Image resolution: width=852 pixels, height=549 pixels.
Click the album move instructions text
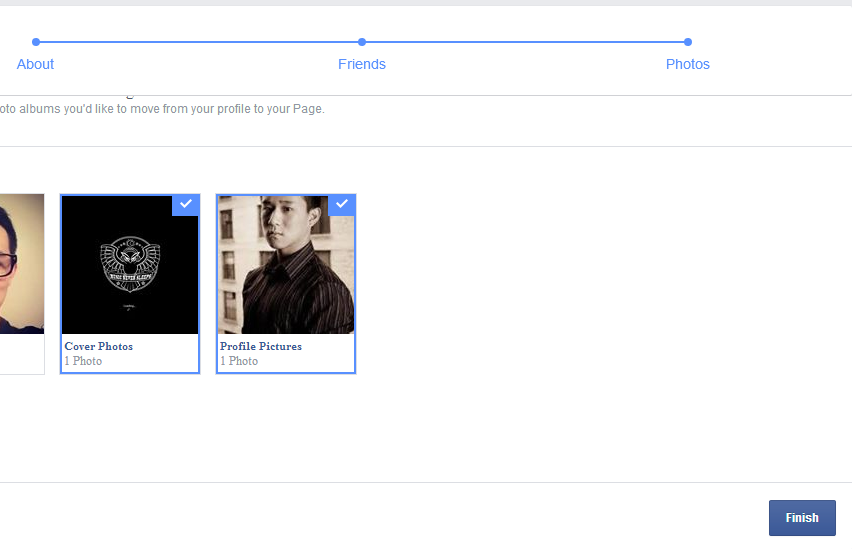(162, 109)
